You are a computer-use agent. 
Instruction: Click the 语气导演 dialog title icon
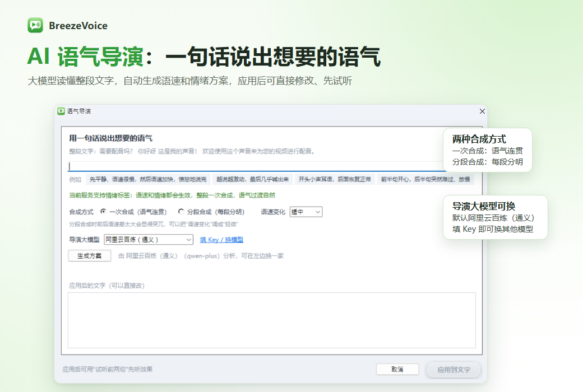[x=61, y=111]
